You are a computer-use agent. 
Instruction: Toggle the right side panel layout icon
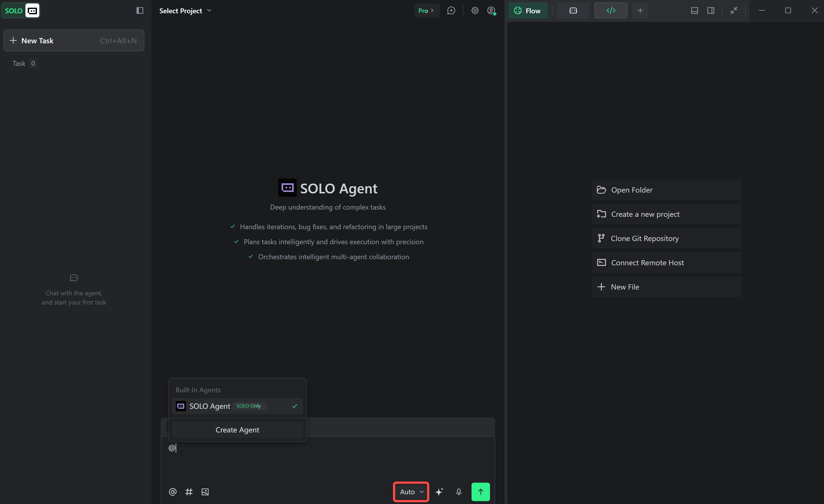[x=711, y=11]
